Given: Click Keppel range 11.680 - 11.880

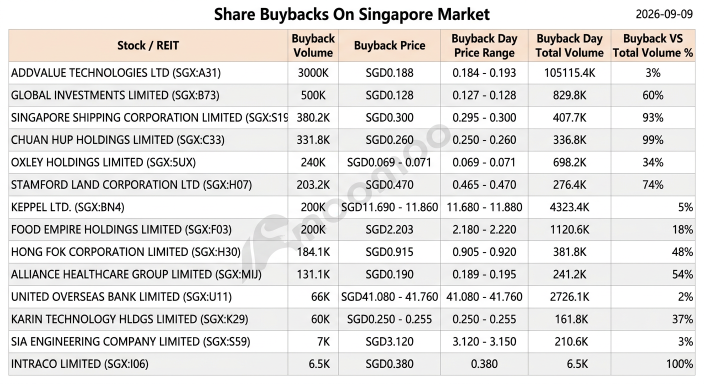Looking at the screenshot, I should point(484,207).
